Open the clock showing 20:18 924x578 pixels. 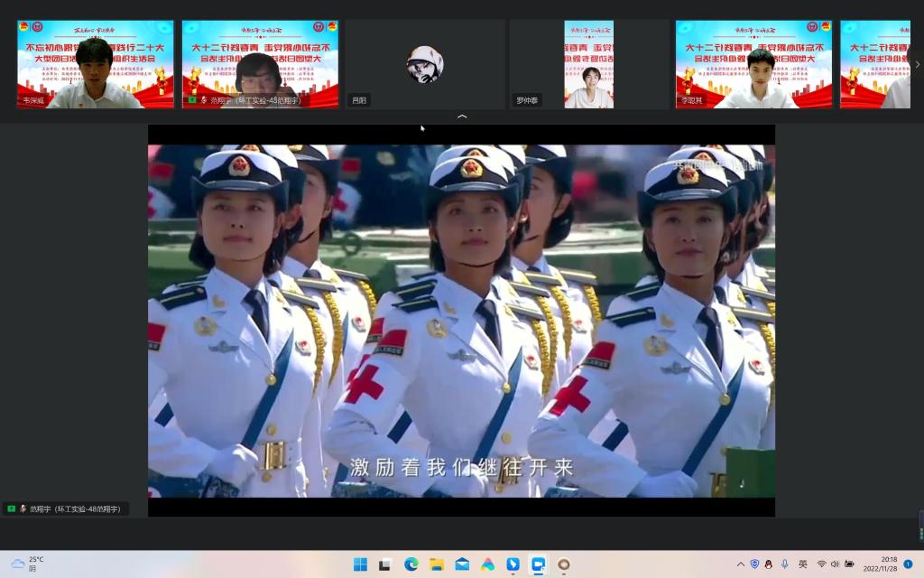coord(880,564)
